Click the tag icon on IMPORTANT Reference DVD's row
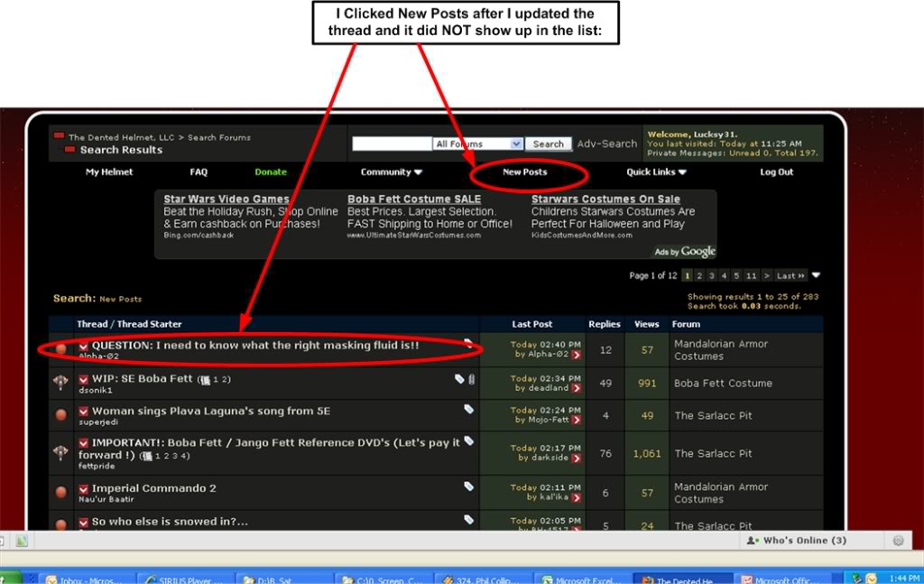The height and width of the screenshot is (584, 924). click(468, 440)
